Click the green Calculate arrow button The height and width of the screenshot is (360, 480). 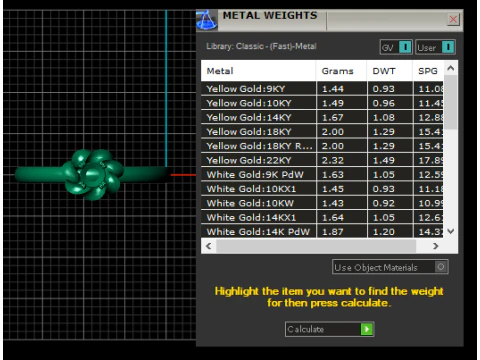pos(367,329)
